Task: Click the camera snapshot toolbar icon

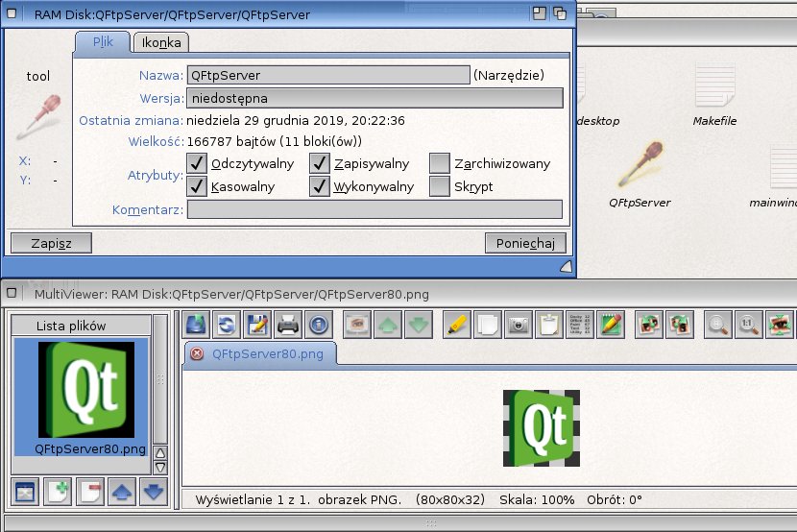Action: [x=518, y=325]
